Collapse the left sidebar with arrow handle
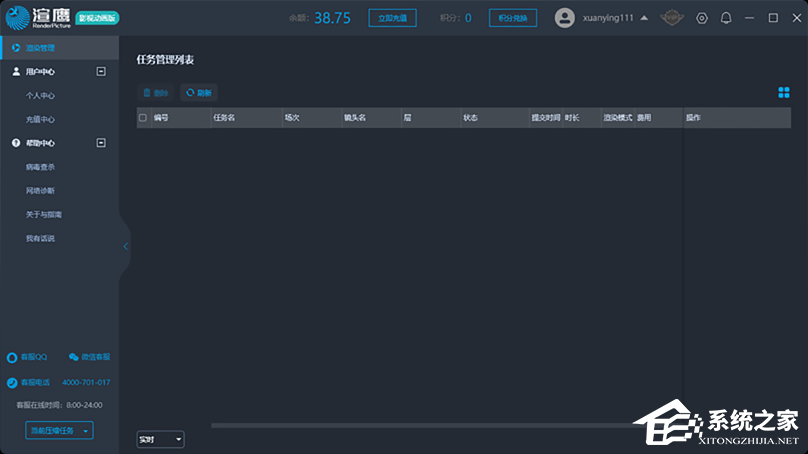Screen dimensions: 808x454 click(x=125, y=246)
